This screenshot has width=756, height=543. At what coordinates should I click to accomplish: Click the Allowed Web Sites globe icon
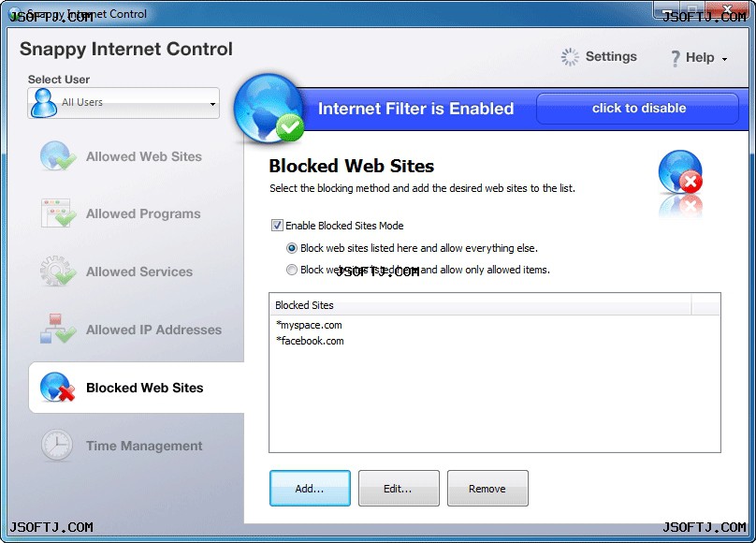[58, 155]
